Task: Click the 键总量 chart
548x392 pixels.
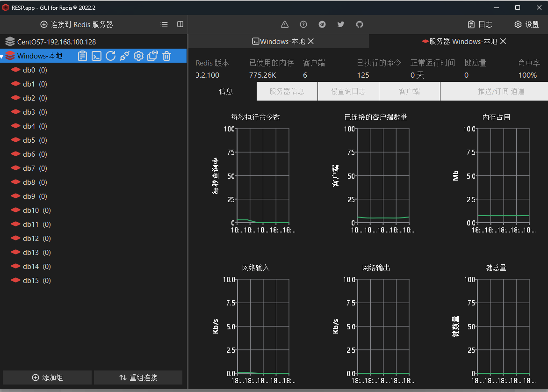Action: [x=503, y=326]
